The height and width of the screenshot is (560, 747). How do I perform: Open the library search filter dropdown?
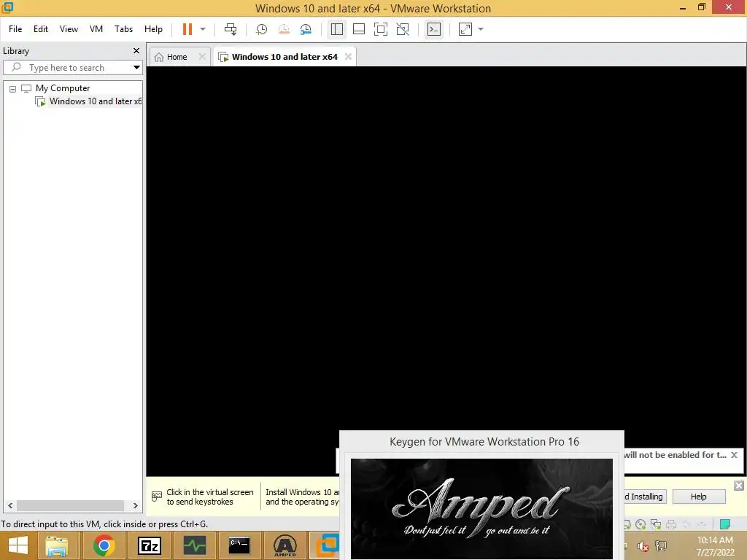coord(136,68)
